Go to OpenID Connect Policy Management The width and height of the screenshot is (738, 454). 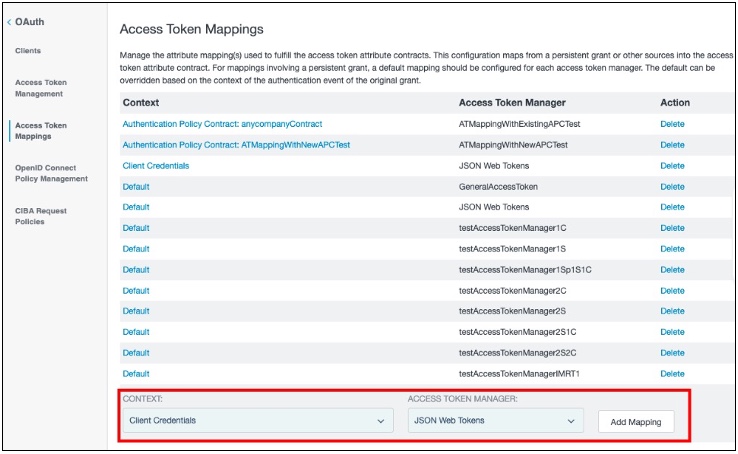51,173
